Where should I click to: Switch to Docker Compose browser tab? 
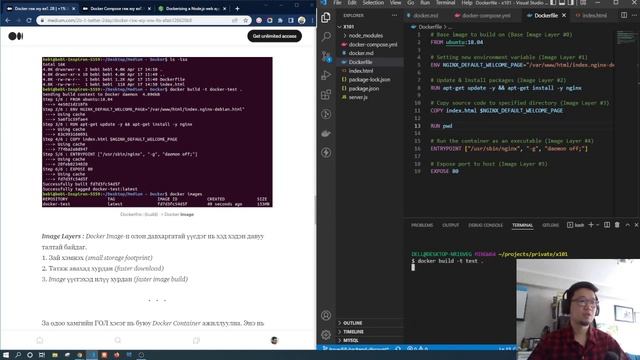pyautogui.click(x=116, y=8)
